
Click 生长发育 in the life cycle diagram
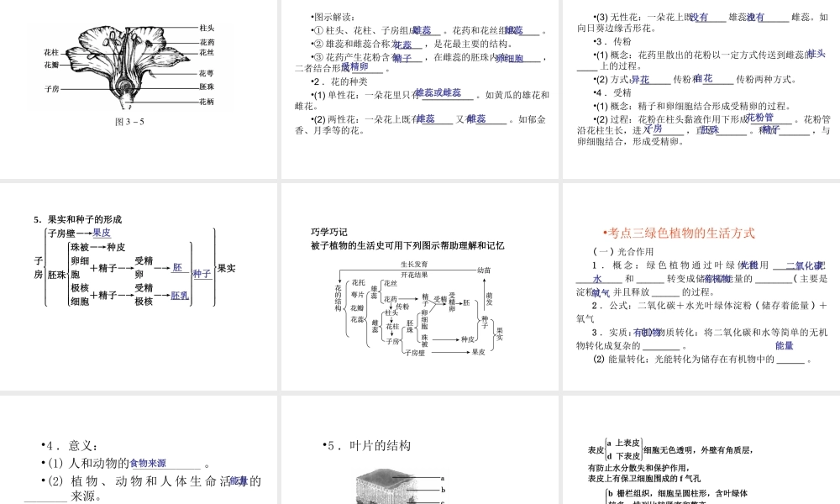point(414,264)
